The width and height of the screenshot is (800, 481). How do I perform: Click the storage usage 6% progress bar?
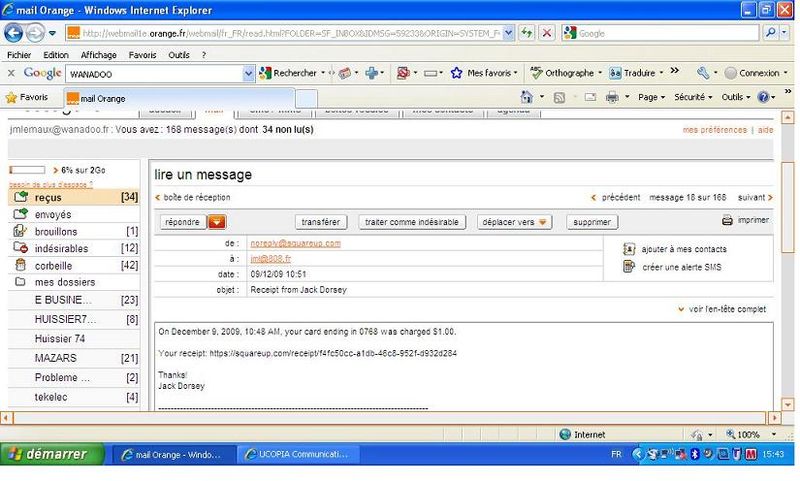27,170
